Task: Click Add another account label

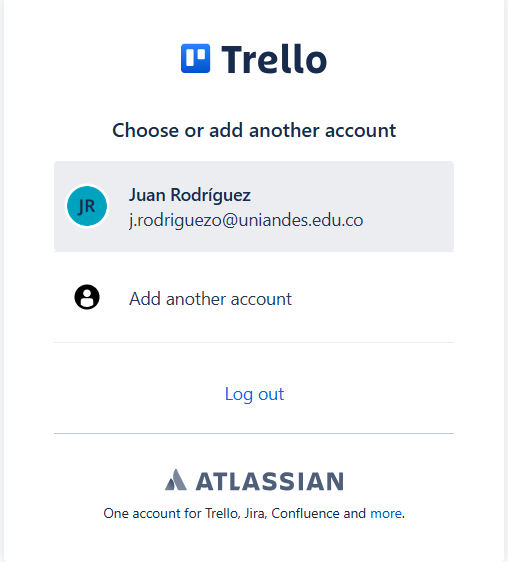Action: 210,299
